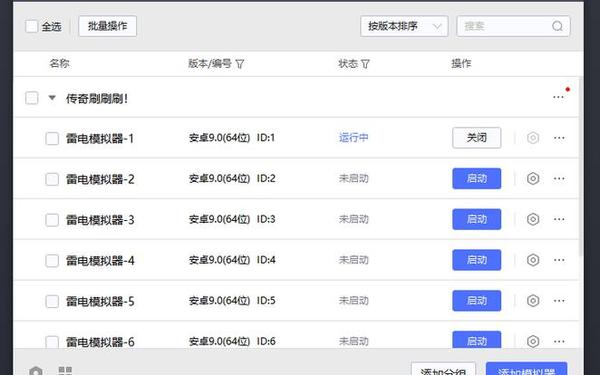
Task: Click bottom-left hexagon settings icon
Action: (36, 371)
